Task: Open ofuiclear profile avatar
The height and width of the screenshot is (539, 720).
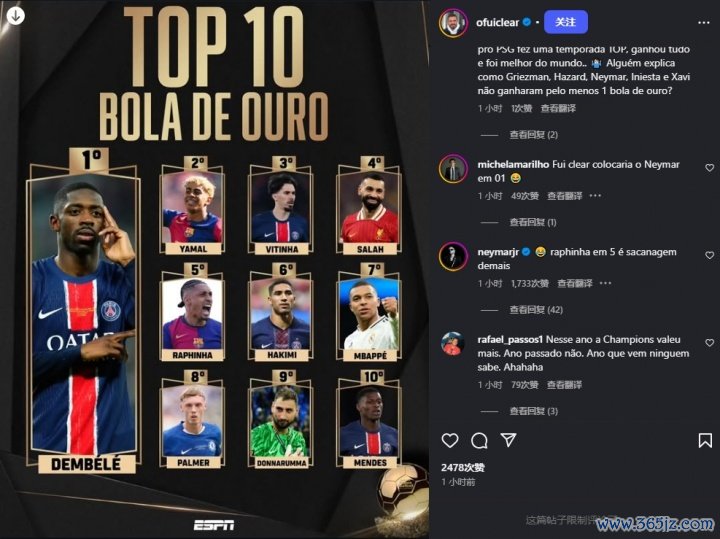Action: [453, 22]
